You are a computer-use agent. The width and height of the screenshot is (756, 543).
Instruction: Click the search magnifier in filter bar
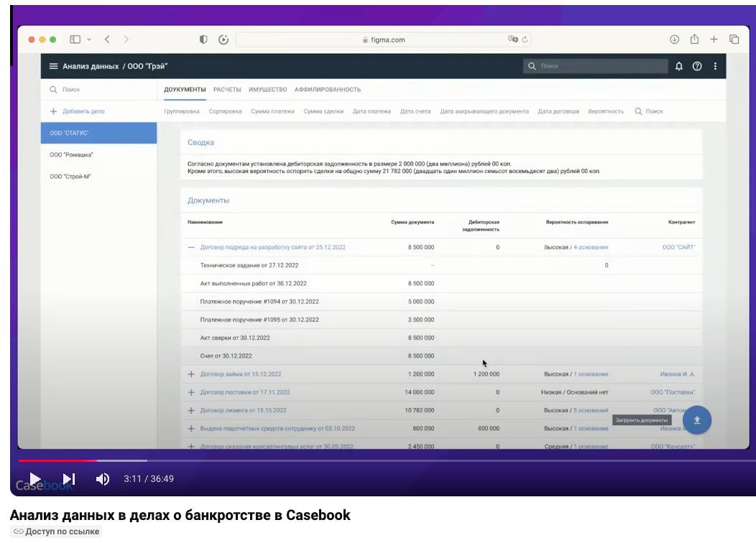(x=638, y=111)
